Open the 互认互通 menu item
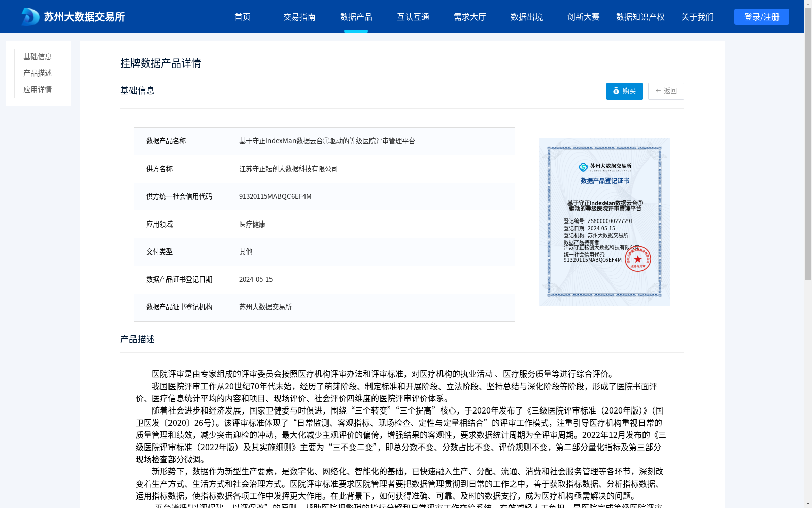The image size is (812, 508). click(x=413, y=17)
